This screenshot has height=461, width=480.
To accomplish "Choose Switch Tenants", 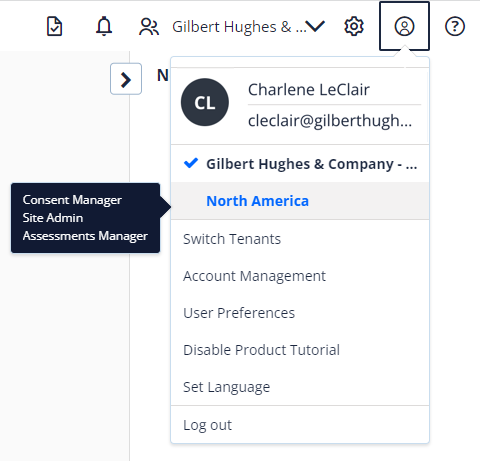I will [232, 239].
